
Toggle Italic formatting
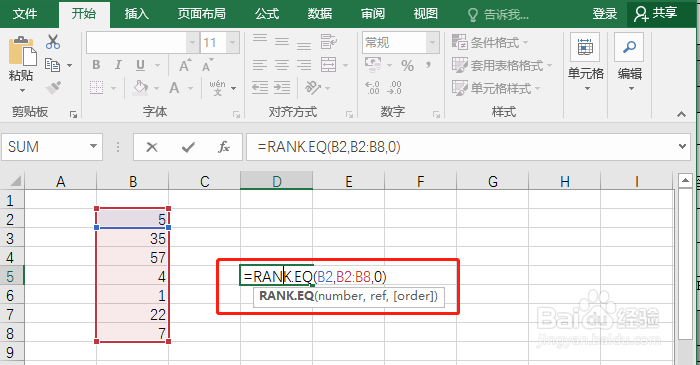(118, 65)
